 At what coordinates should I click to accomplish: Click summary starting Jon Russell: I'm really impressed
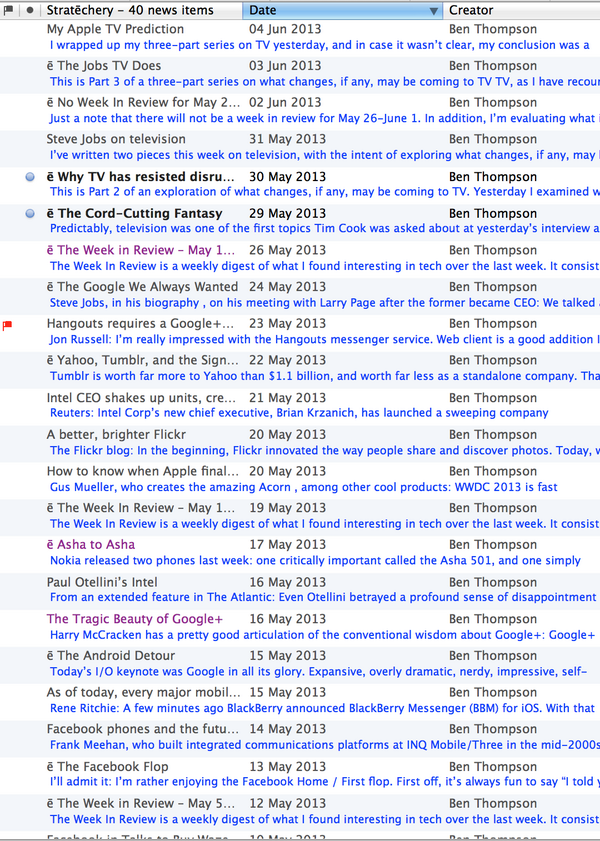[x=325, y=340]
